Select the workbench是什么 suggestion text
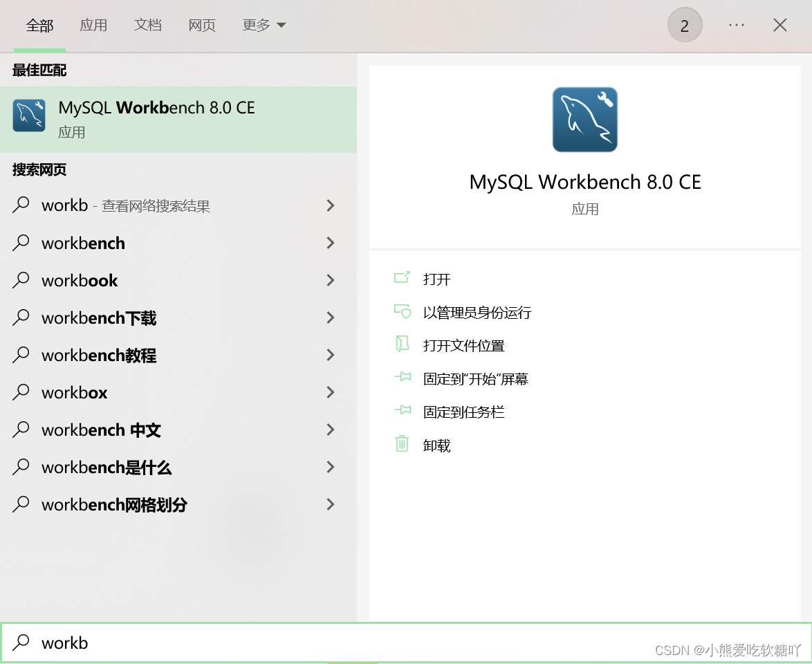Screen dimensions: 812x664 pos(107,467)
